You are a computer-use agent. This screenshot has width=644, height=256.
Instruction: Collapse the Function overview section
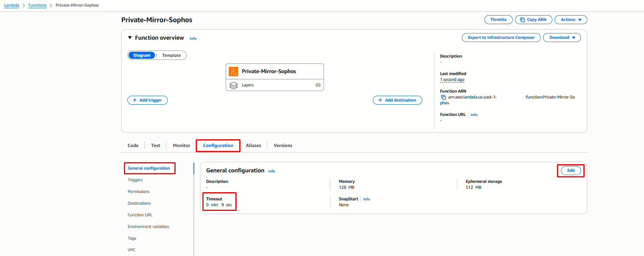(x=130, y=38)
